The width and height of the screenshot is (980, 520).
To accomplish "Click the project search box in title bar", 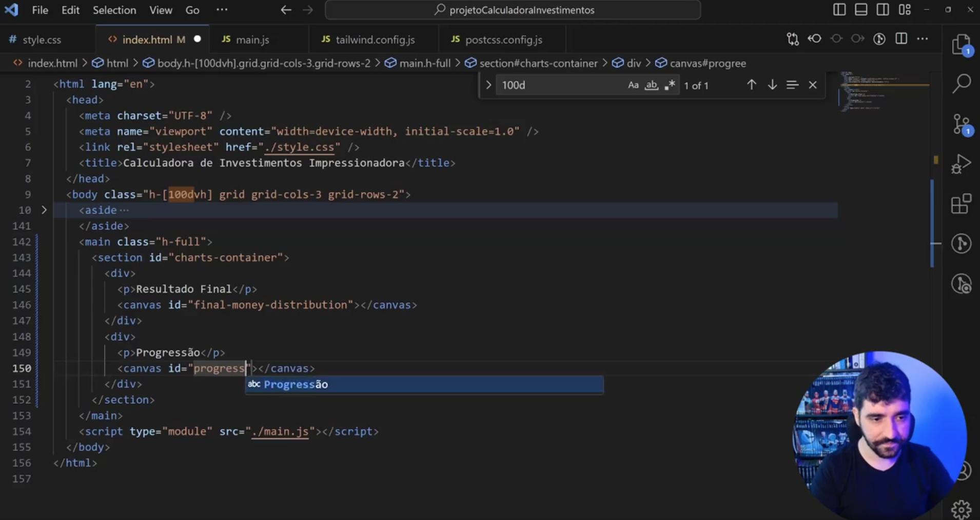I will point(513,9).
